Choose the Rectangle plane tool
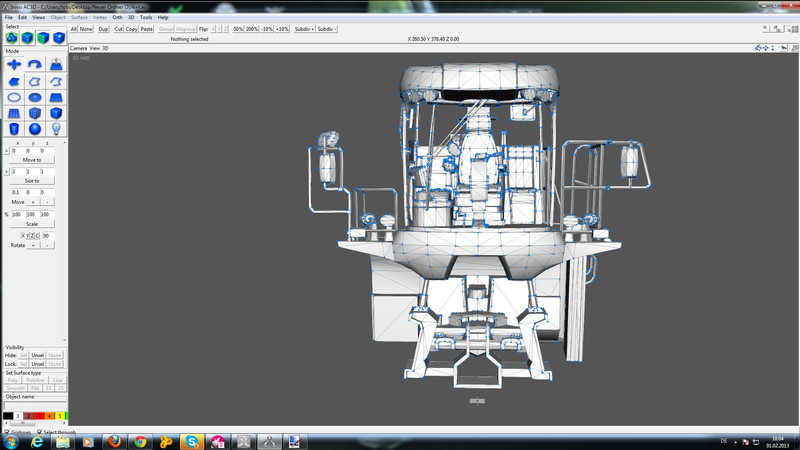The width and height of the screenshot is (800, 450). coord(56,97)
